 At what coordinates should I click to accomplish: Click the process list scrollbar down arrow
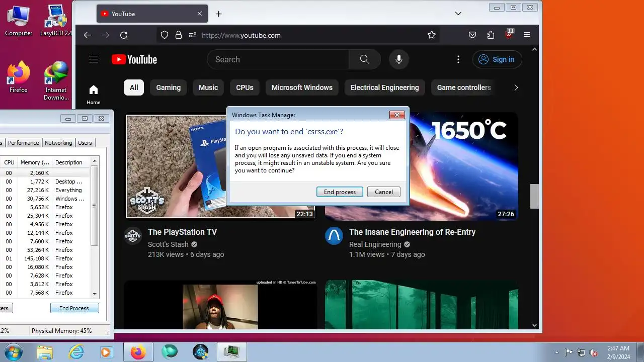pyautogui.click(x=94, y=294)
